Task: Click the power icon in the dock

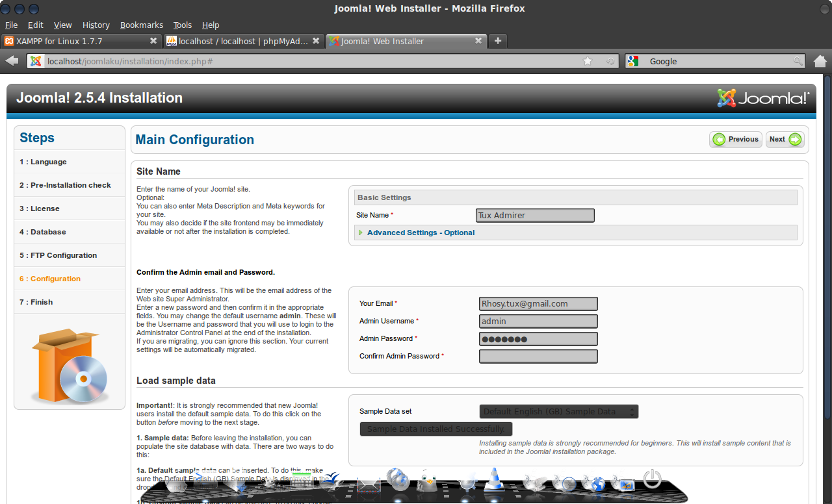Action: (x=652, y=479)
